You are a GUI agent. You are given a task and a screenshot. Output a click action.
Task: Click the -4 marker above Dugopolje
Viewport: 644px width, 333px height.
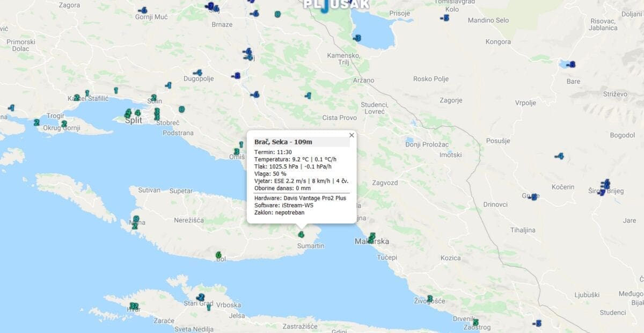point(197,73)
